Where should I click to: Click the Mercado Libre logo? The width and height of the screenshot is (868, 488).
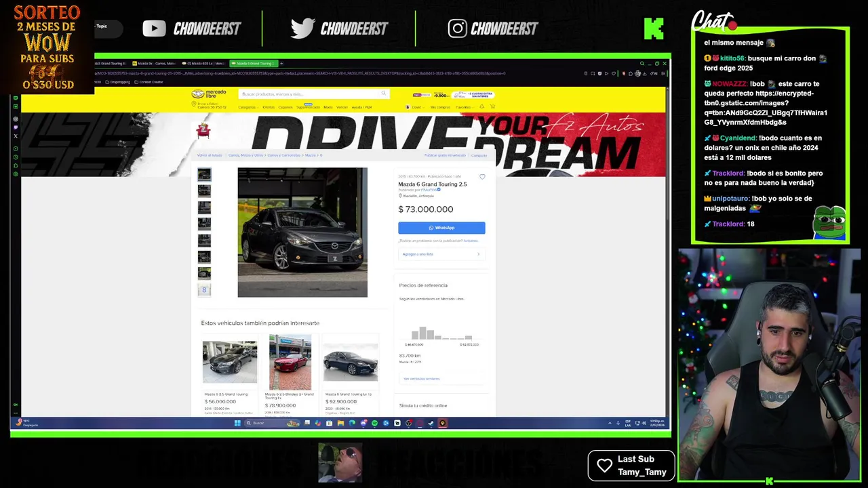208,94
